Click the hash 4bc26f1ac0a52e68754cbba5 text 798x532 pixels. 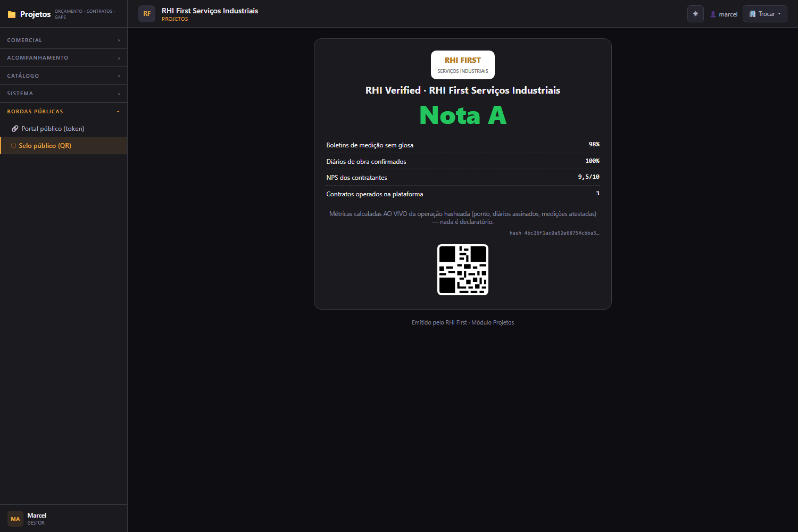[554, 233]
